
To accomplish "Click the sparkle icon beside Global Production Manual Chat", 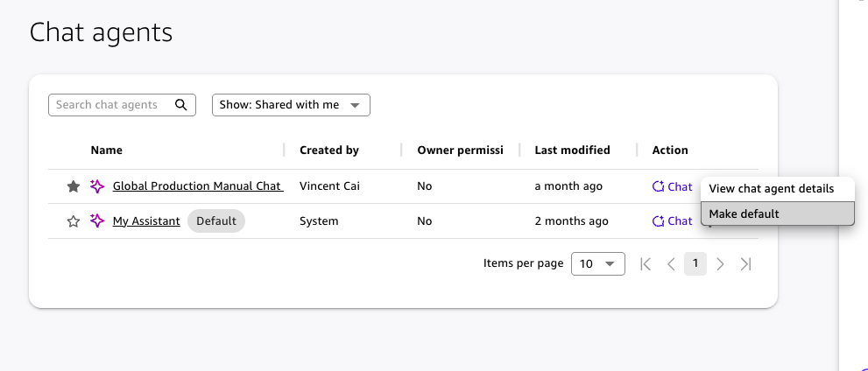I will coord(97,186).
